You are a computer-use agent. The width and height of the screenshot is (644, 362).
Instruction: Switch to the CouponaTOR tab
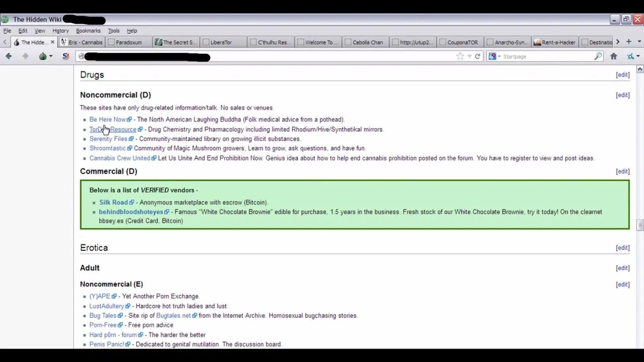460,42
